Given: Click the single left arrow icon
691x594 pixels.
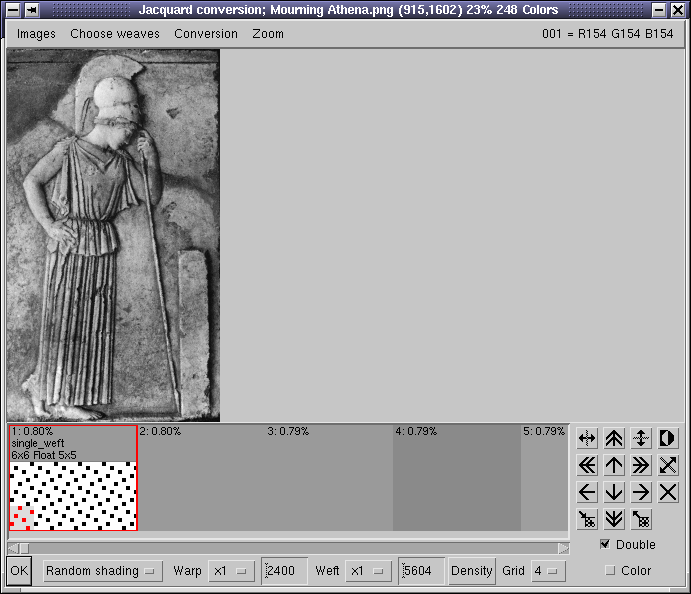Looking at the screenshot, I should pos(587,492).
